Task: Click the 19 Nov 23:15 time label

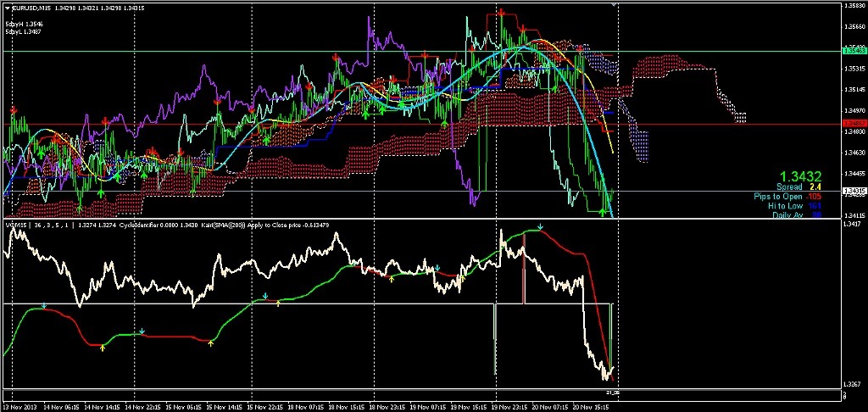Action: (511, 407)
